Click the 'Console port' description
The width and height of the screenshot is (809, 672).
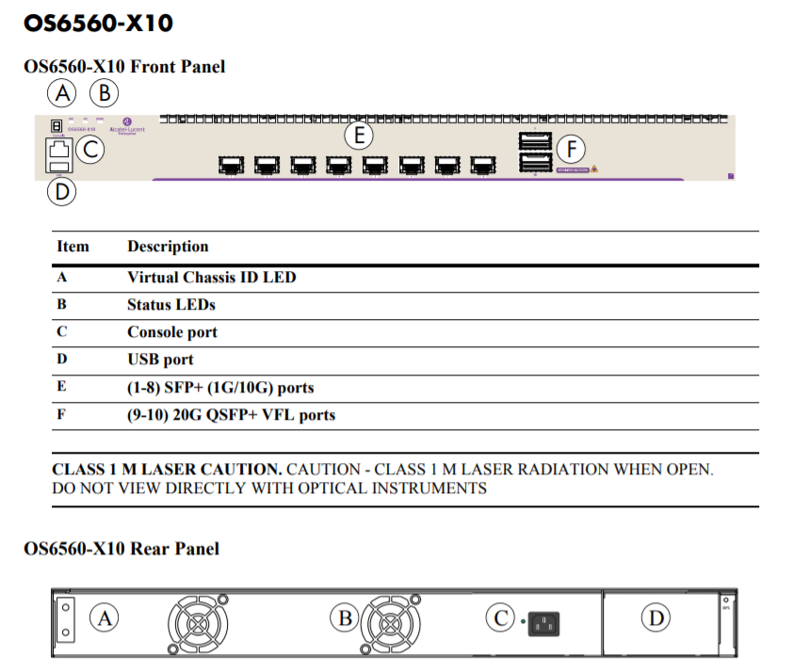click(x=172, y=332)
